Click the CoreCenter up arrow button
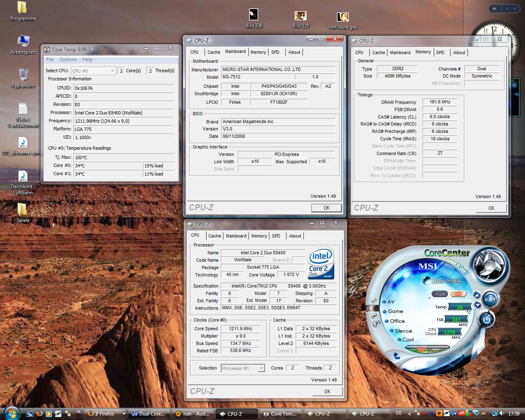This screenshot has height=420, width=525. coord(477,295)
